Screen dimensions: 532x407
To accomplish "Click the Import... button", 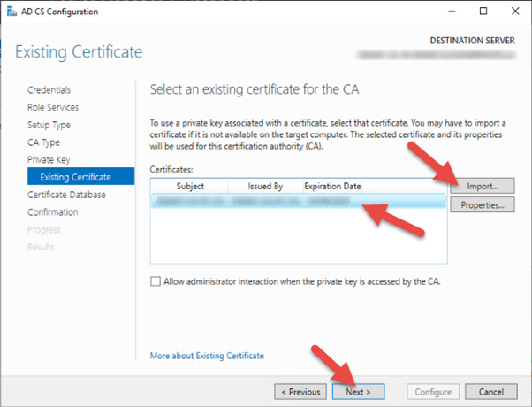I will [483, 186].
